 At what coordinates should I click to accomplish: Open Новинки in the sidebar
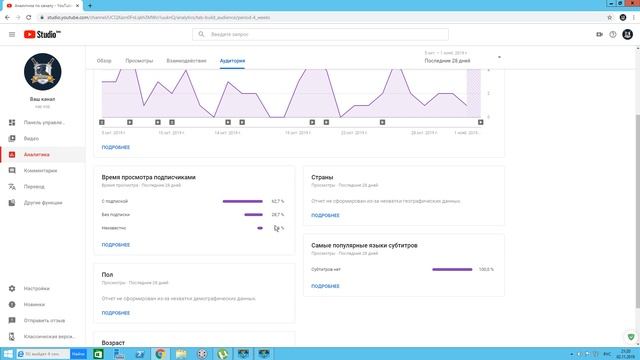(43, 304)
